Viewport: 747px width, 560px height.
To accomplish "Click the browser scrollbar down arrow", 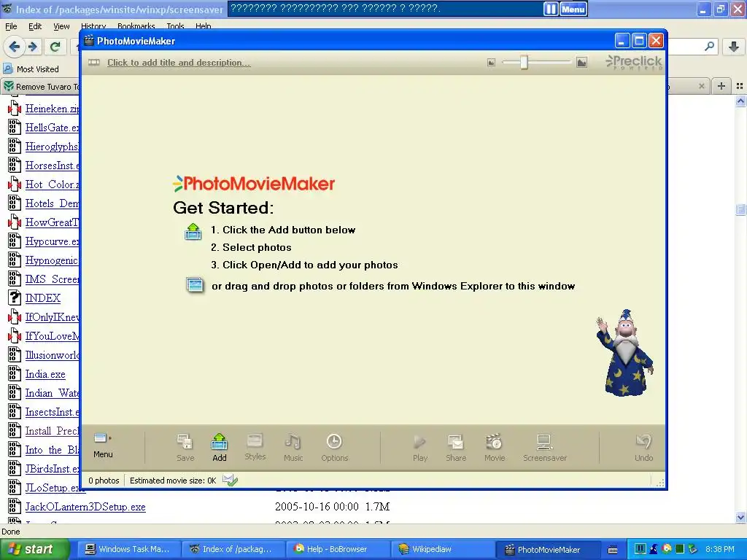I will [x=740, y=517].
